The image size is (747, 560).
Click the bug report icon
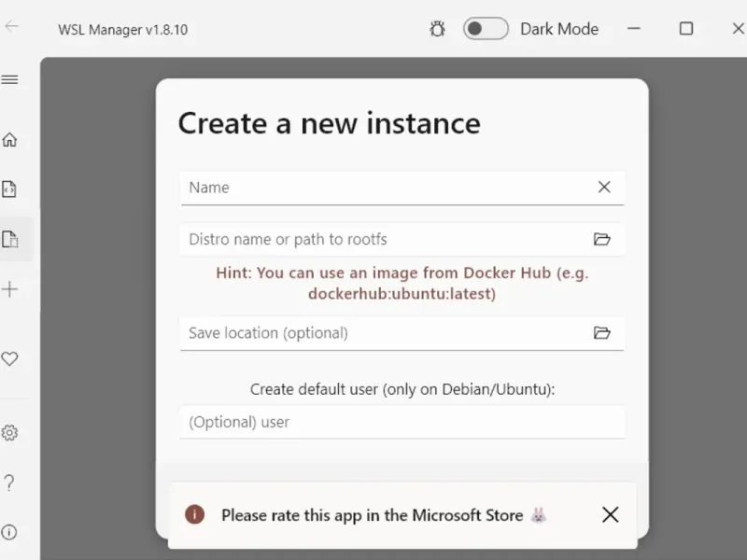pyautogui.click(x=437, y=29)
